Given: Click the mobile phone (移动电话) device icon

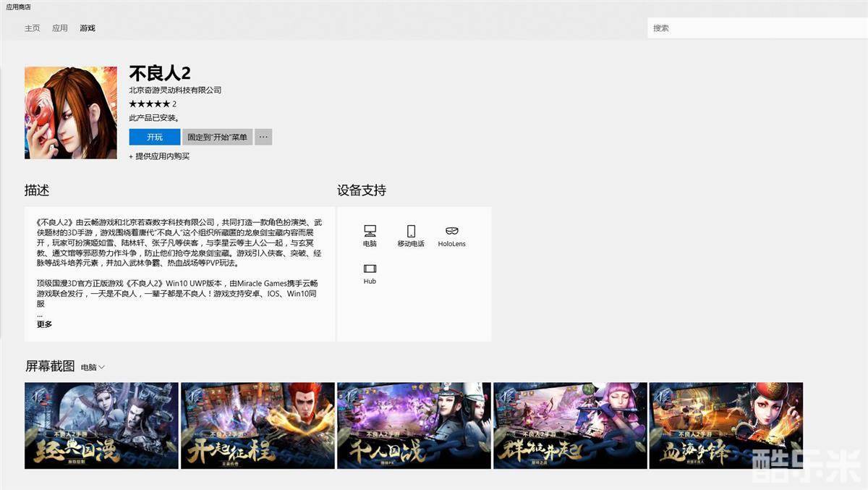Looking at the screenshot, I should tap(411, 232).
